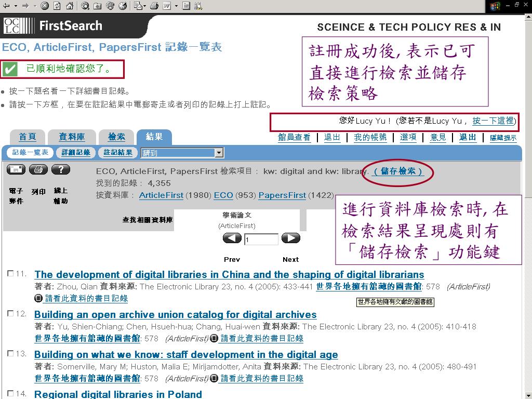
Task: Open the 館員查看 link
Action: [294, 137]
